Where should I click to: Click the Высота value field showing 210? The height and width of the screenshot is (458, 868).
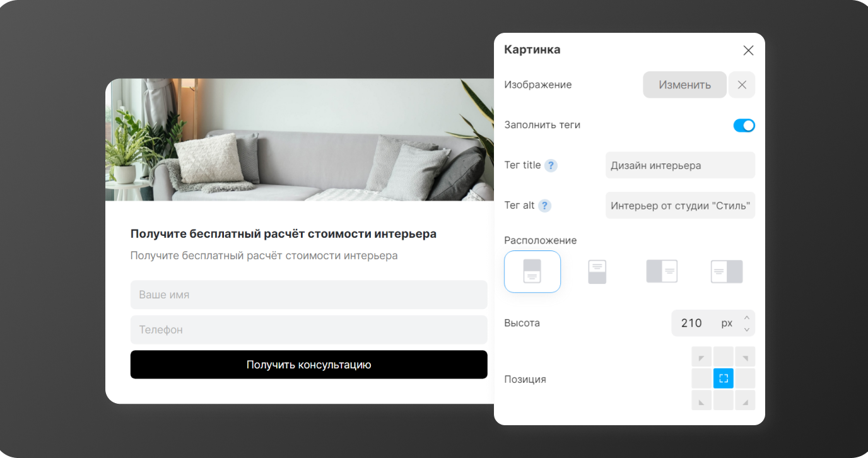tap(692, 323)
